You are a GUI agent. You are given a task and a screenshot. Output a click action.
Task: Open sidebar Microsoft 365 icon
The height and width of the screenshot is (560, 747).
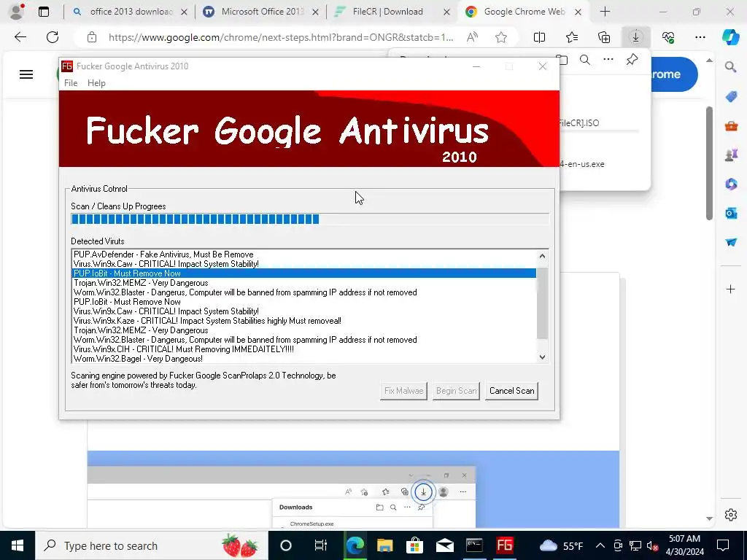[x=731, y=184]
